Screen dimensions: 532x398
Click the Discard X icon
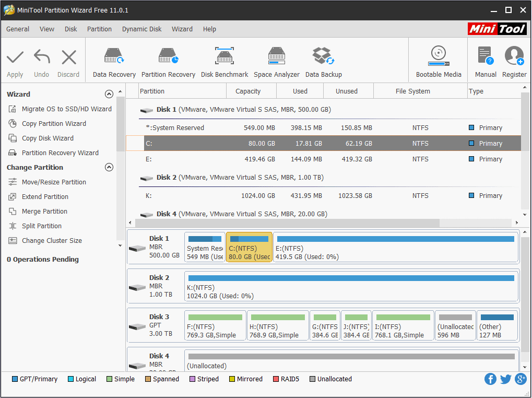click(x=69, y=57)
